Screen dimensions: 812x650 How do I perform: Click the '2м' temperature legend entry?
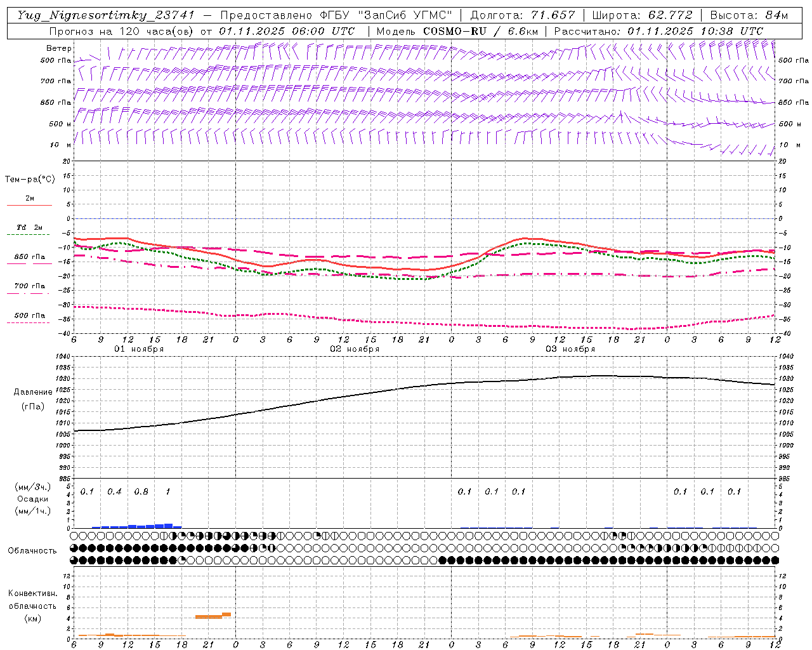tap(30, 199)
